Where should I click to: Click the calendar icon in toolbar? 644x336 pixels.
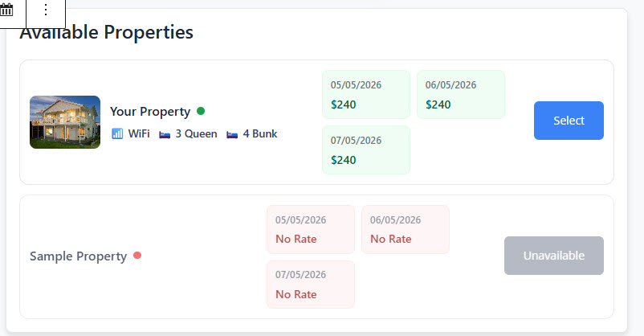point(7,10)
